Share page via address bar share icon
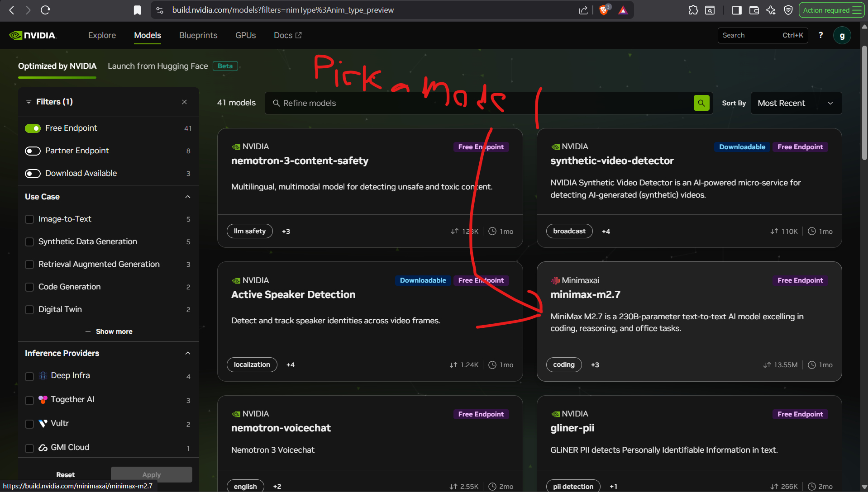This screenshot has height=492, width=868. coord(583,10)
